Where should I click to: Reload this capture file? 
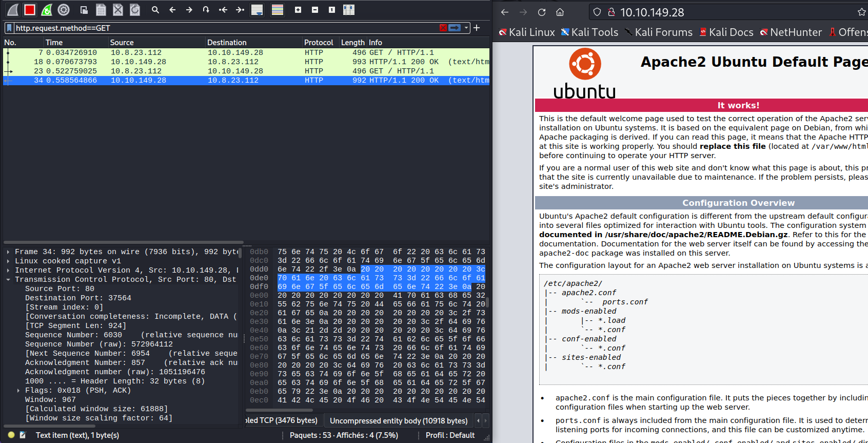(x=135, y=10)
